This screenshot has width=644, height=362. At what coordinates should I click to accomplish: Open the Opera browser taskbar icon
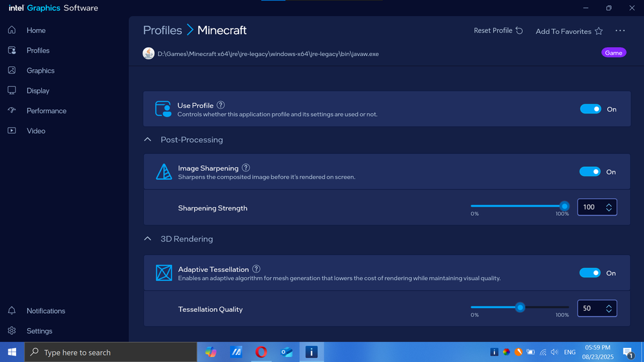[x=261, y=352]
